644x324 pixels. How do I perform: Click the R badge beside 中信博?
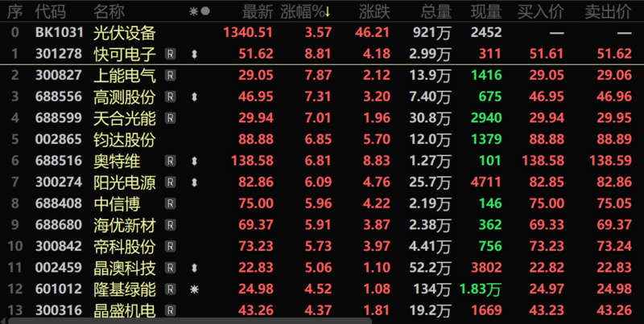click(171, 203)
